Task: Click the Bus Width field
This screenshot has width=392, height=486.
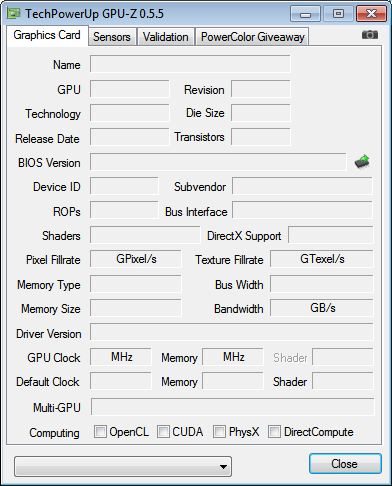Action: (322, 284)
